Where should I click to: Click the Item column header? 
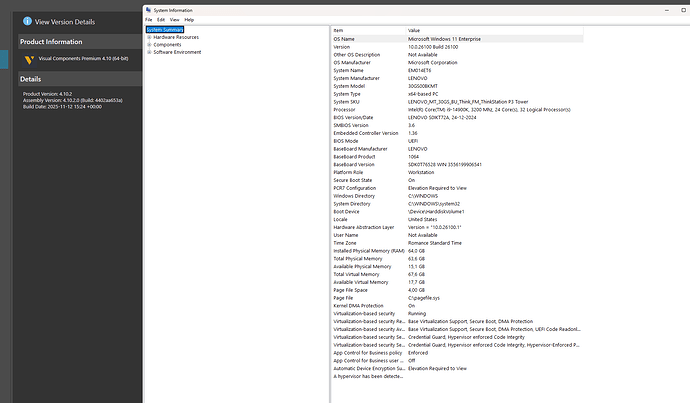click(x=339, y=30)
